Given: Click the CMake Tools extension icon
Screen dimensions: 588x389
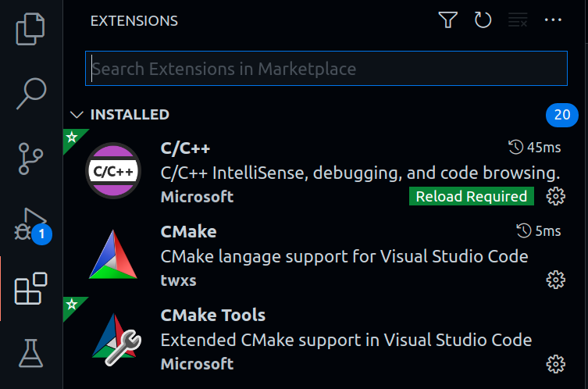Looking at the screenshot, I should pyautogui.click(x=114, y=340).
